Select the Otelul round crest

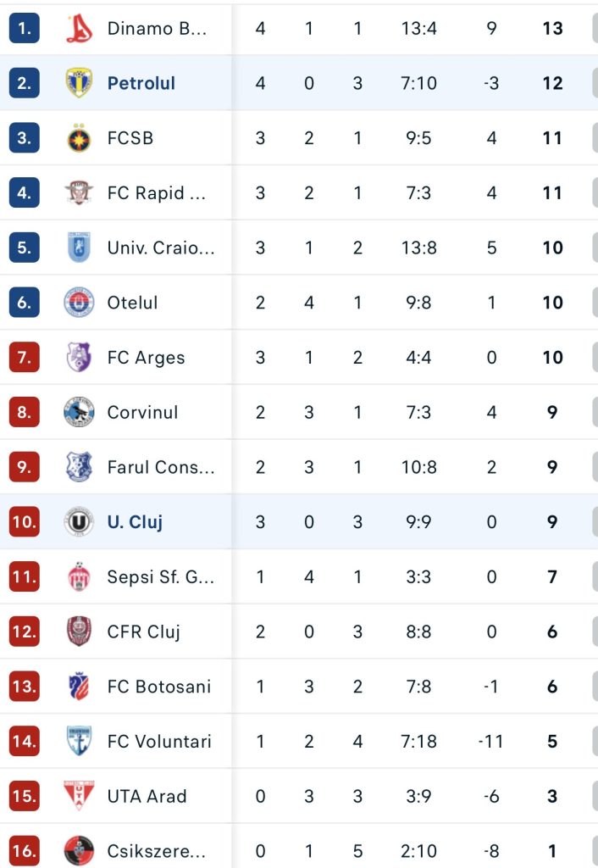(79, 303)
